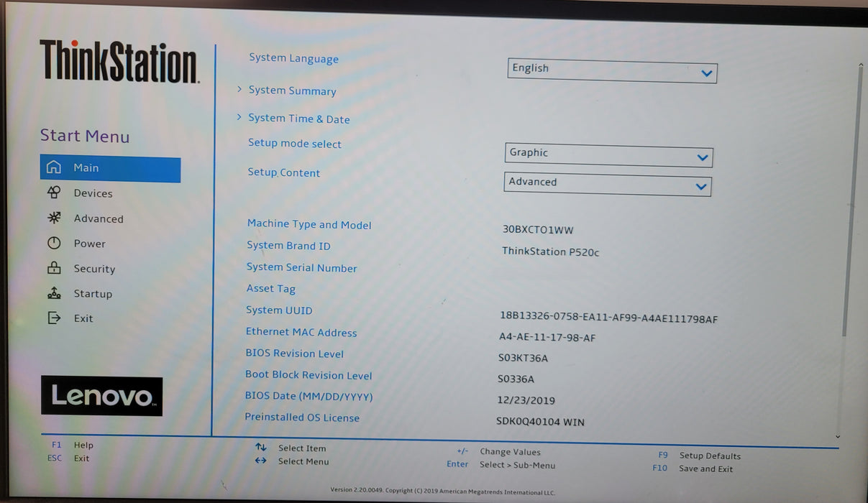Click the BIOS revision value S03KT36A

[523, 358]
